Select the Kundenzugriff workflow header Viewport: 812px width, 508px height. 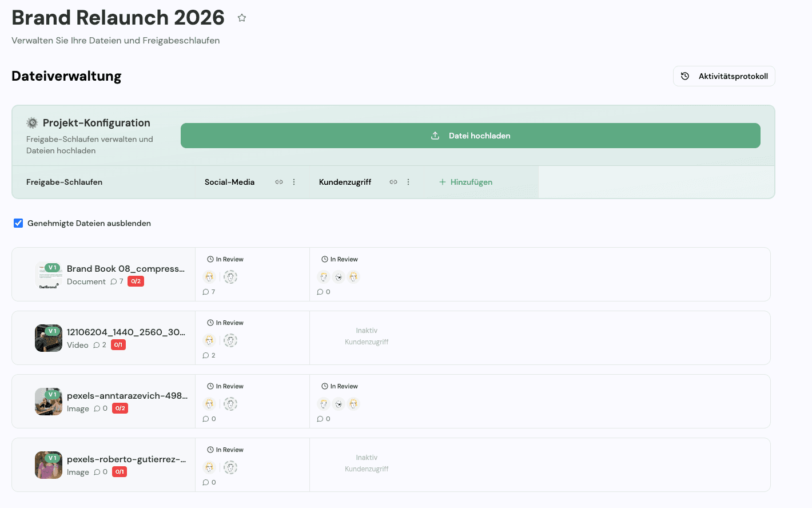345,182
